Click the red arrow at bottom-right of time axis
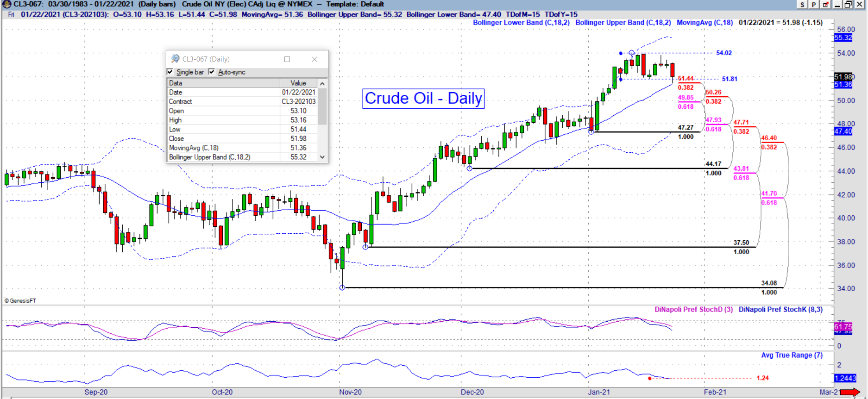 click(x=850, y=393)
